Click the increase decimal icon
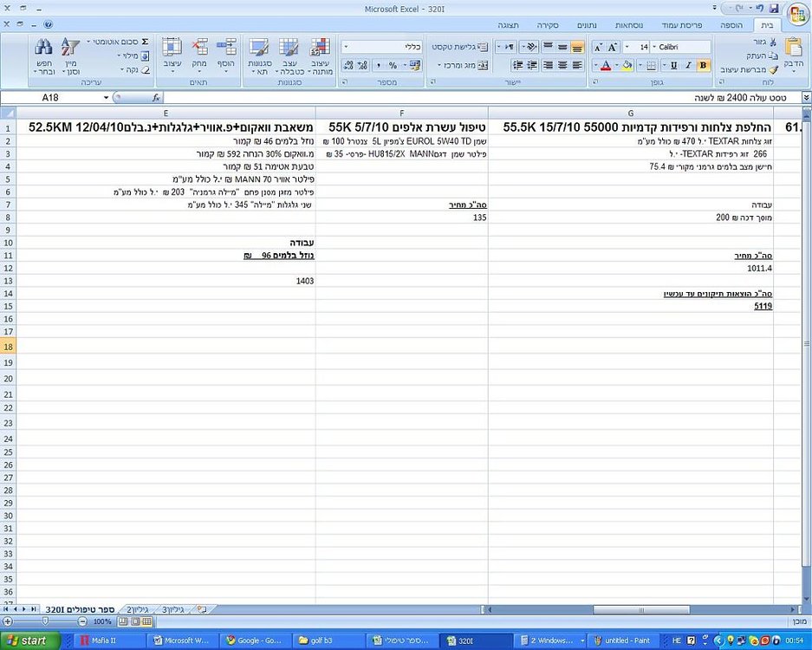Image resolution: width=812 pixels, height=650 pixels. click(363, 65)
